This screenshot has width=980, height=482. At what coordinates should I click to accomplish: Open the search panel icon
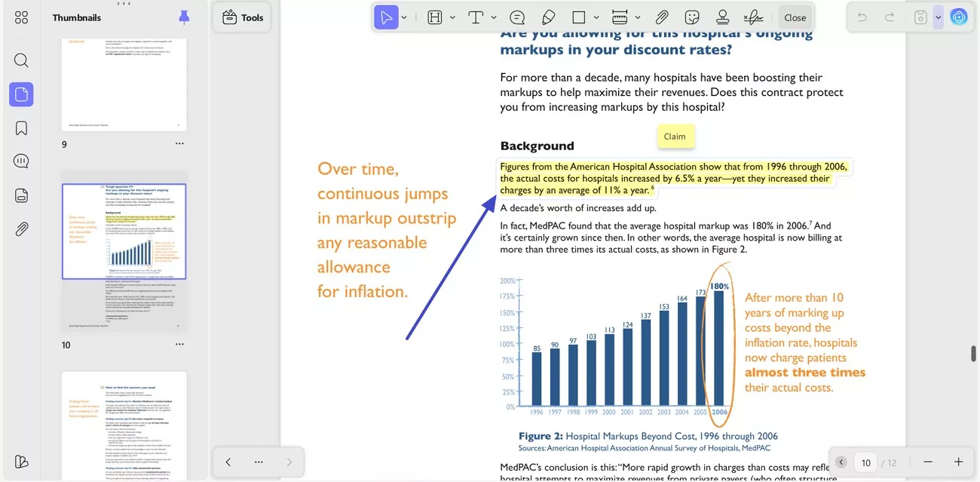[21, 60]
